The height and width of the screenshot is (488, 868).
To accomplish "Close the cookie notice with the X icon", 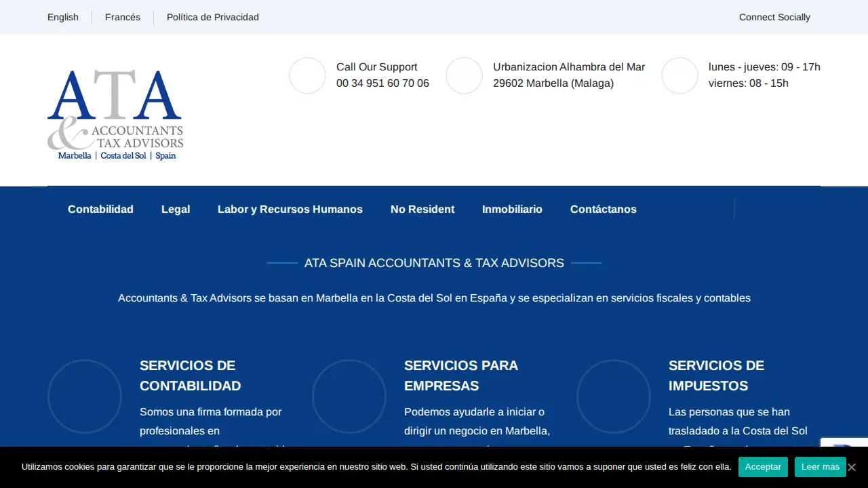I will 852,467.
